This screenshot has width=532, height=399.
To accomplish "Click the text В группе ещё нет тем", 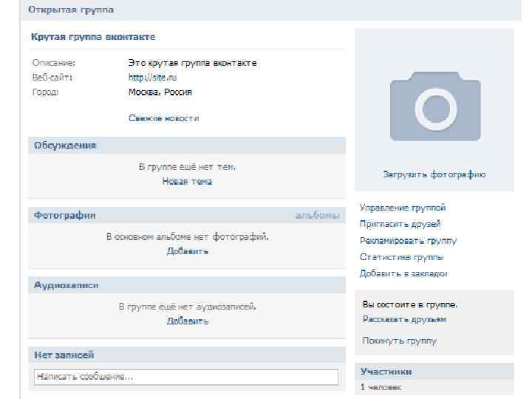I will (187, 167).
